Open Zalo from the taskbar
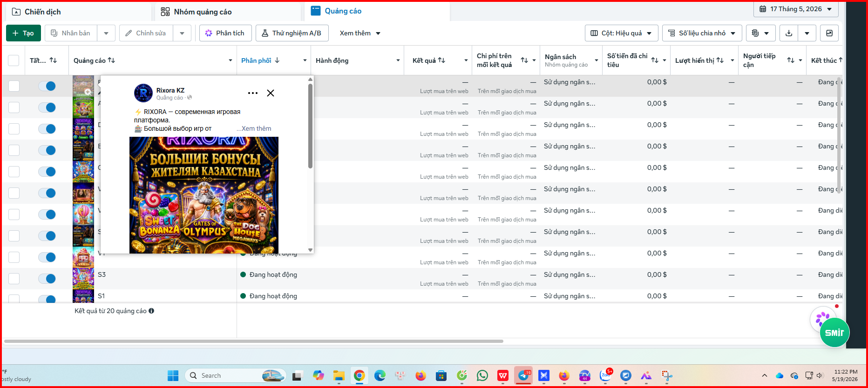This screenshot has width=868, height=388. tap(605, 375)
